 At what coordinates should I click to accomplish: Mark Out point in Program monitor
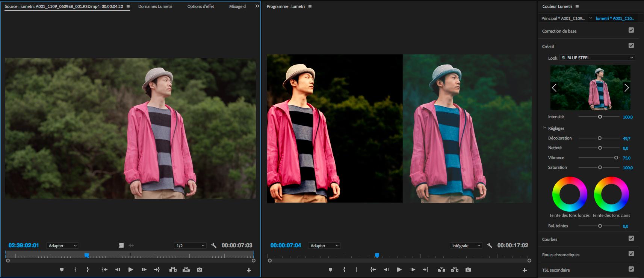pos(356,270)
